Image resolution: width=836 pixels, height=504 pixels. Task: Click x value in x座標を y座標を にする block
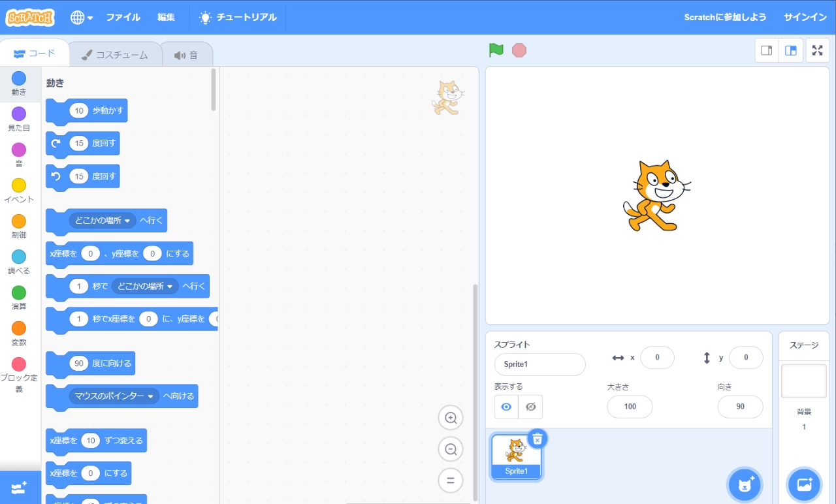point(90,253)
